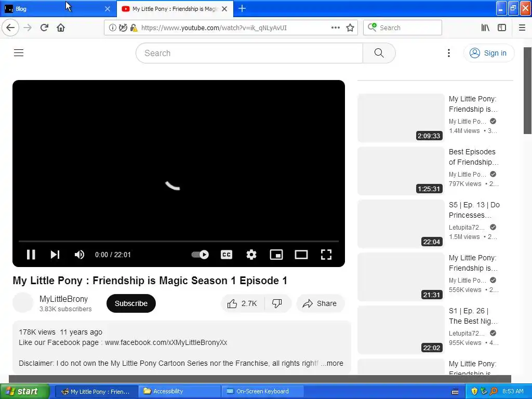
Task: Show site information icon in address bar
Action: (x=112, y=28)
